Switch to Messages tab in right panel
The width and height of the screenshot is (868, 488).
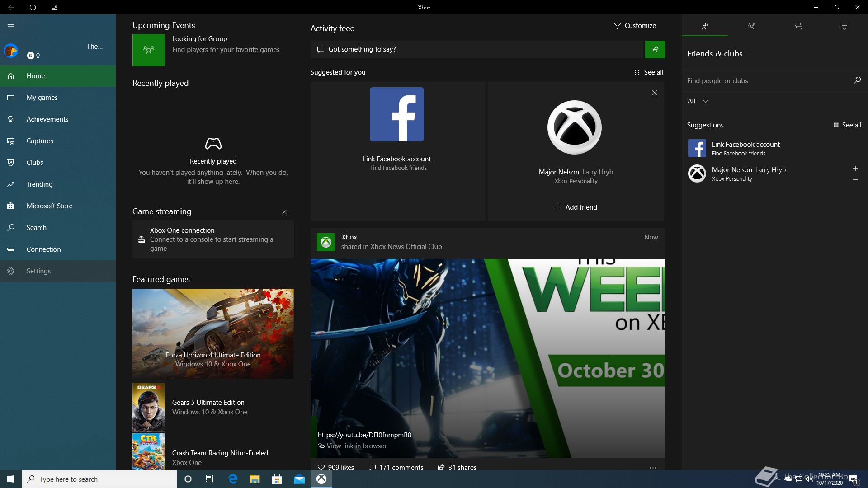click(798, 26)
